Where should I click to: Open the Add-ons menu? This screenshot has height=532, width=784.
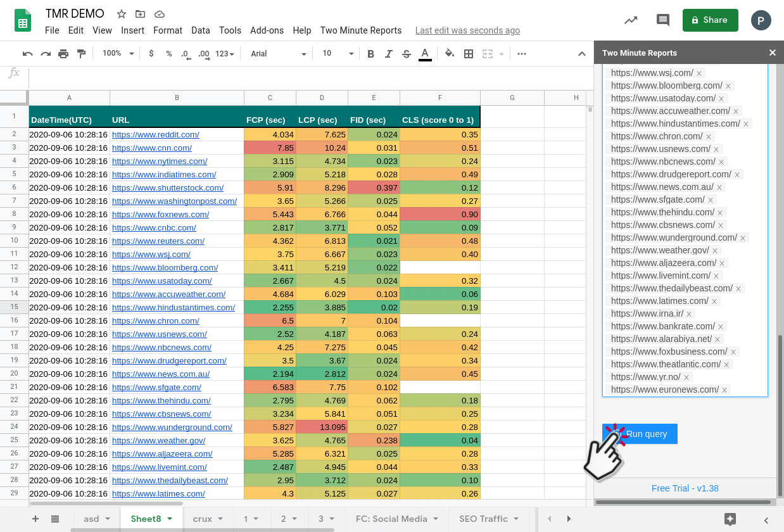tap(267, 30)
